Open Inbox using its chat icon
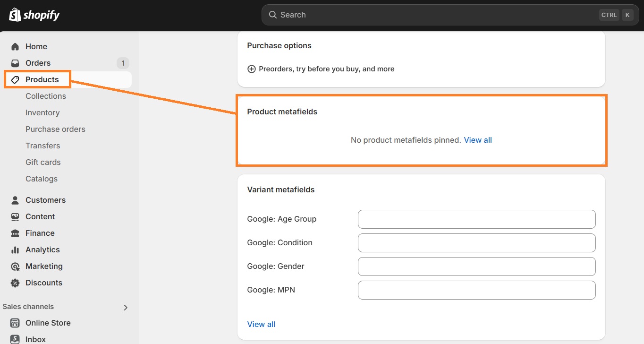Viewport: 644px width, 344px height. tap(16, 338)
